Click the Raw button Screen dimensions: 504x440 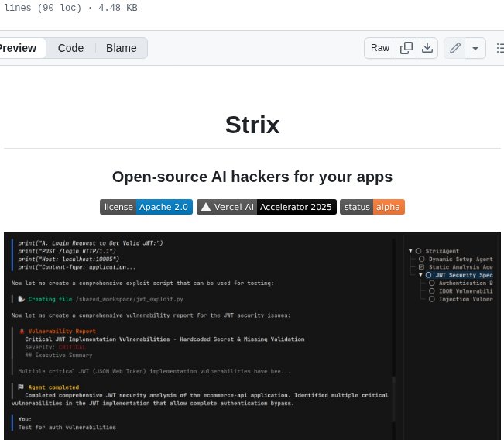pos(380,48)
